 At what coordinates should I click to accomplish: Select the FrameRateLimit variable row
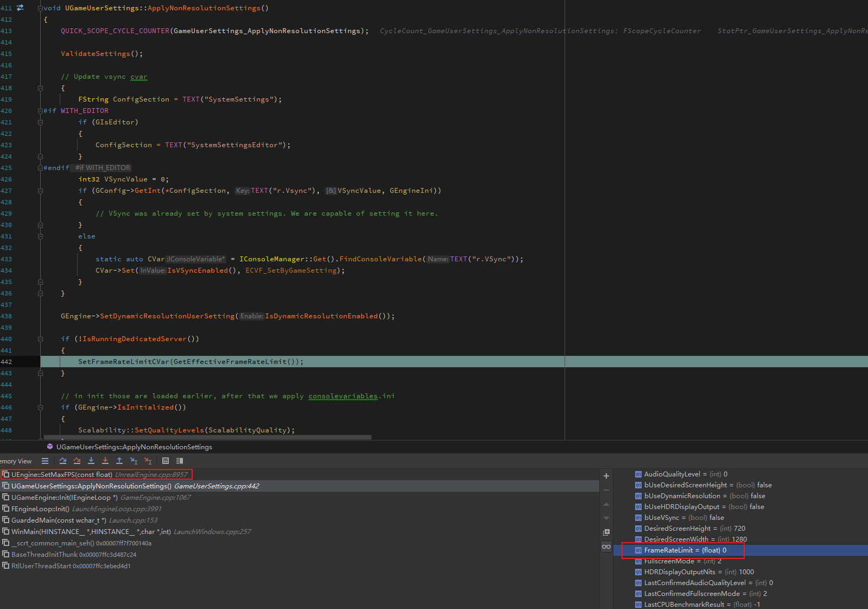740,550
